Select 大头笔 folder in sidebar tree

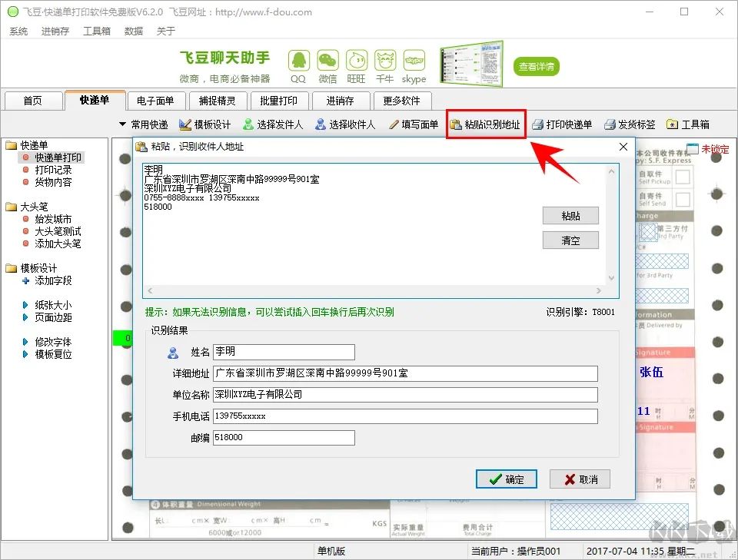click(x=28, y=207)
